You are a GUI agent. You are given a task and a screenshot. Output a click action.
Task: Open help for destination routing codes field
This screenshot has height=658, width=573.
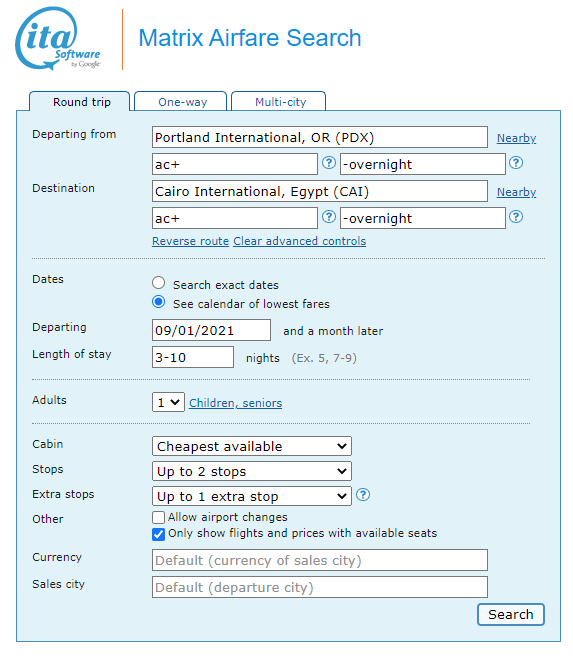pyautogui.click(x=329, y=217)
